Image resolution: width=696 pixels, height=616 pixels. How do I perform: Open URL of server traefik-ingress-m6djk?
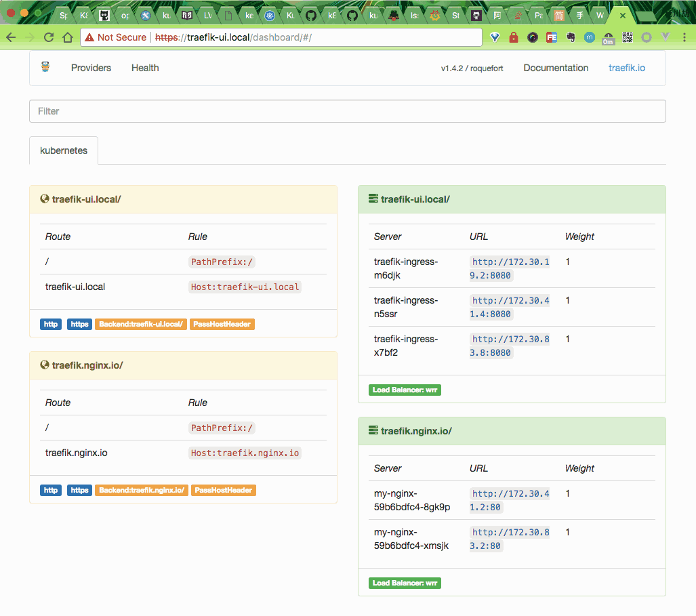click(510, 268)
